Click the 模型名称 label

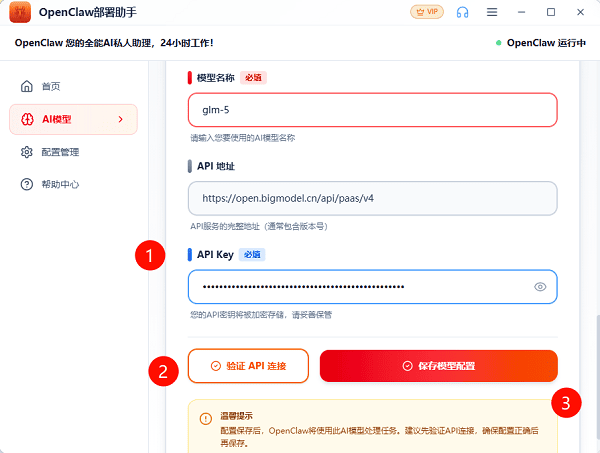pos(215,78)
